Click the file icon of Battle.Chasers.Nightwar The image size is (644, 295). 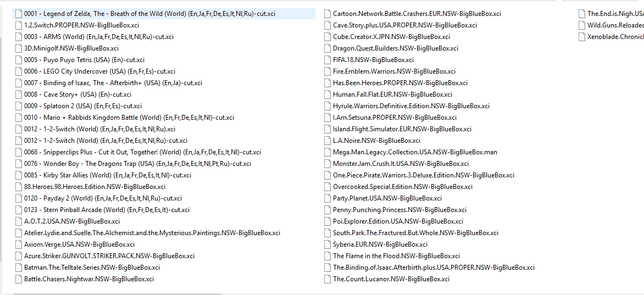point(18,278)
